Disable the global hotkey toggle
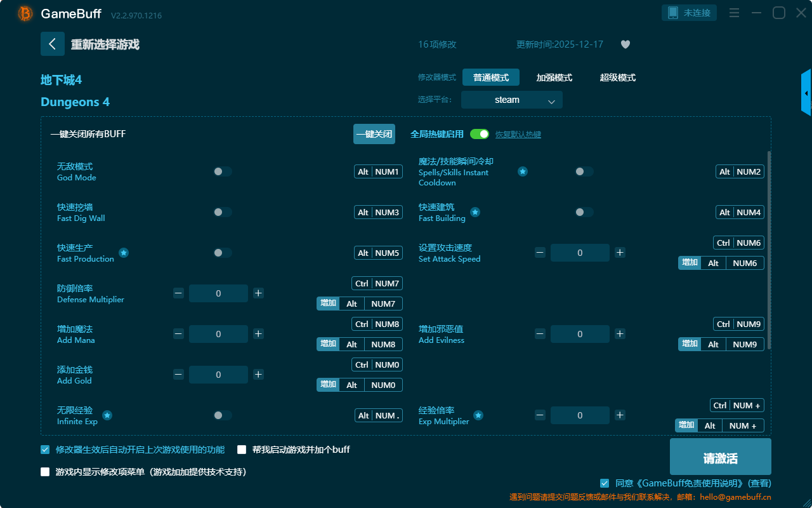 480,134
